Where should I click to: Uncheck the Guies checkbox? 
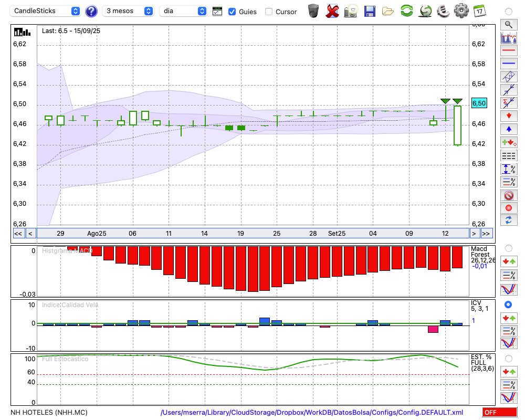232,12
